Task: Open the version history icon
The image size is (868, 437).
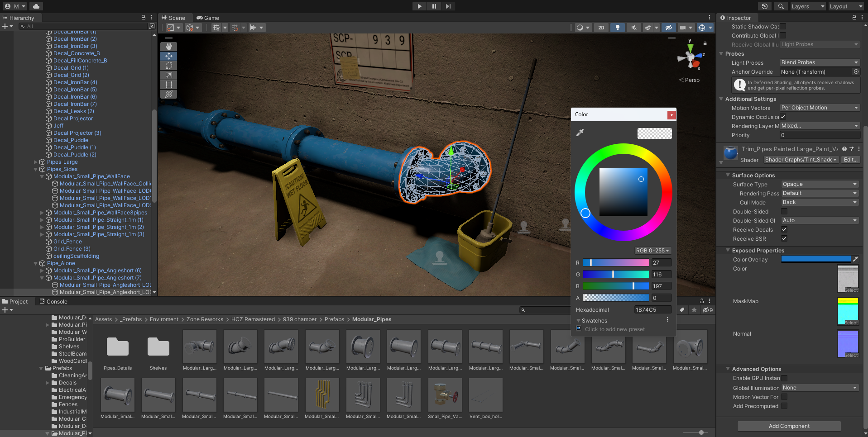Action: [x=765, y=6]
